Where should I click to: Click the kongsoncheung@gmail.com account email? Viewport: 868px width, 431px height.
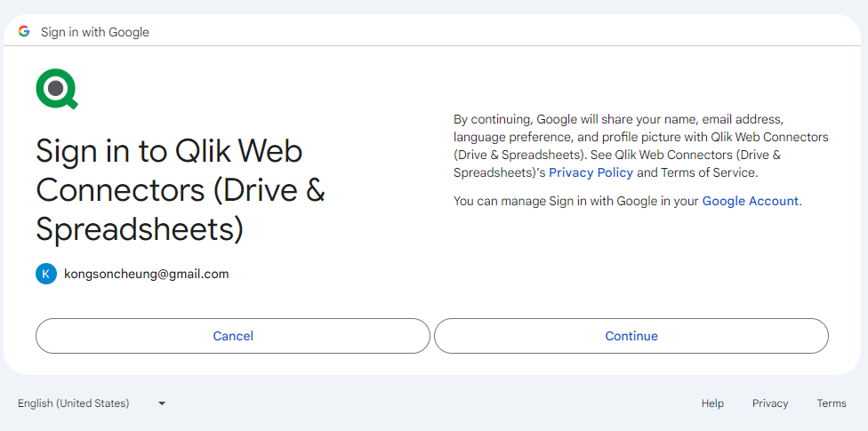click(147, 274)
